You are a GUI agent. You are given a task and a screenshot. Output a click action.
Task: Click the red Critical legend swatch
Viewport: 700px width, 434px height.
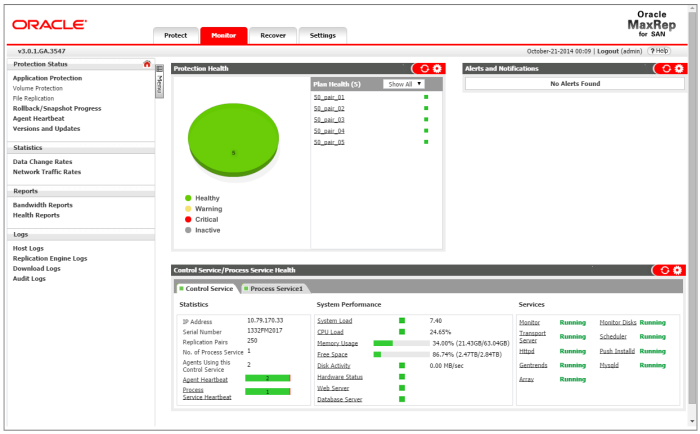point(188,219)
